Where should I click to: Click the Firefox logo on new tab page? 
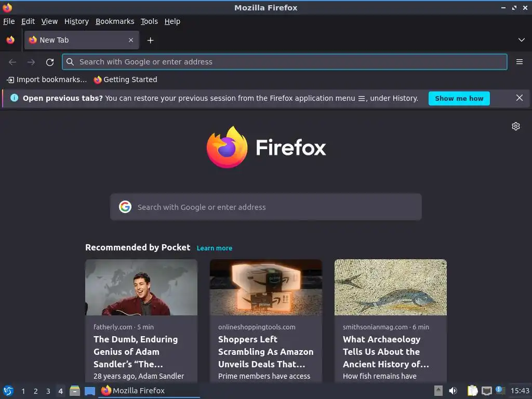(x=266, y=147)
